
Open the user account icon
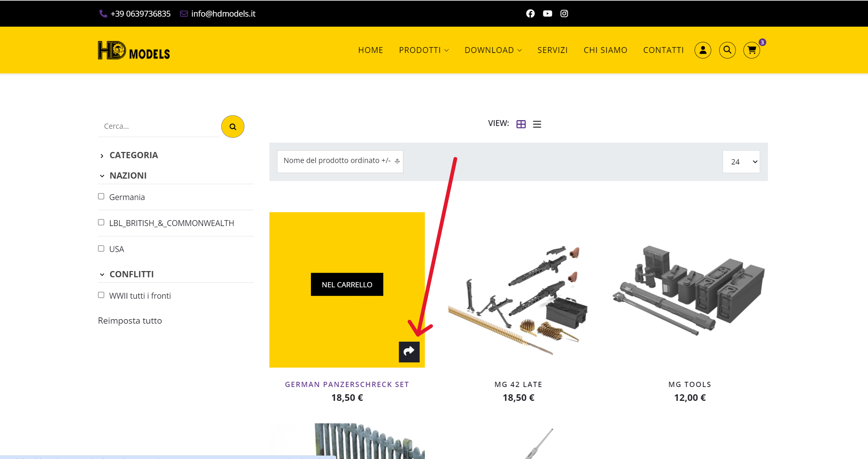[703, 50]
